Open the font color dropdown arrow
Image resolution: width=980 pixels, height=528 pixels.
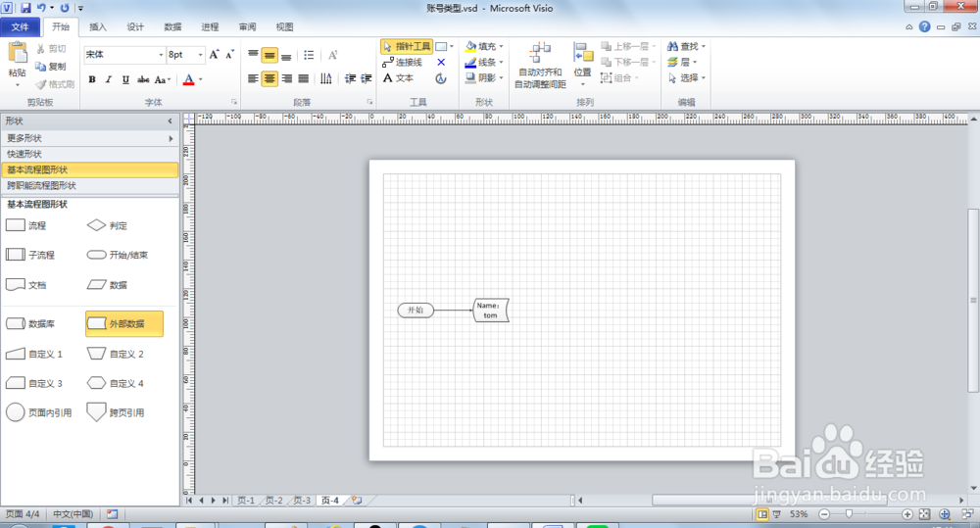[201, 79]
